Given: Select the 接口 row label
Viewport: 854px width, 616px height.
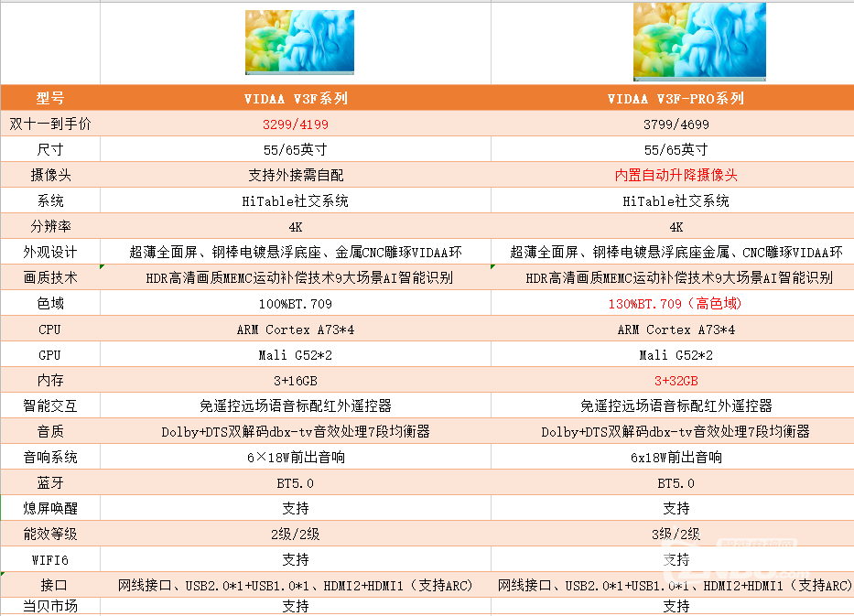Looking at the screenshot, I should click(x=50, y=585).
